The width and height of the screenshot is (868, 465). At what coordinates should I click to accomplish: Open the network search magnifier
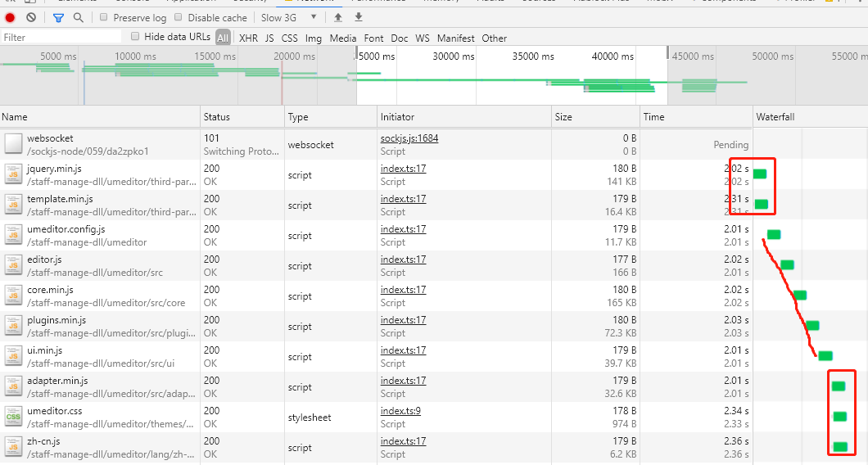point(79,18)
